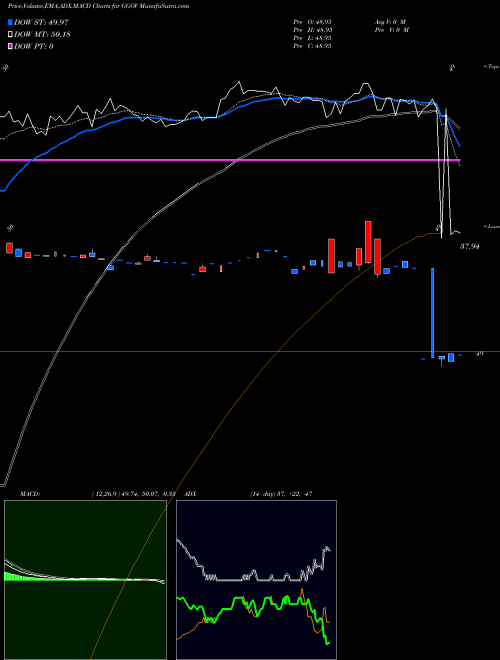Click the tallest red volume candle
Image resolution: width=500 pixels, height=660 pixels.
click(368, 242)
